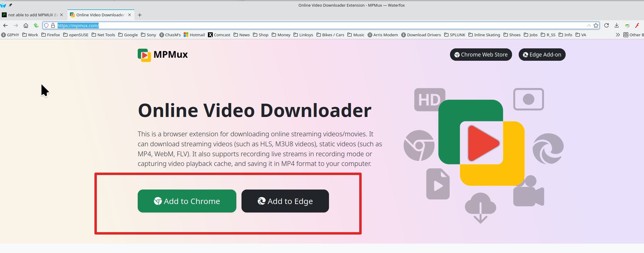The height and width of the screenshot is (253, 644).
Task: Open the Arris Modem bookmark
Action: [x=383, y=35]
